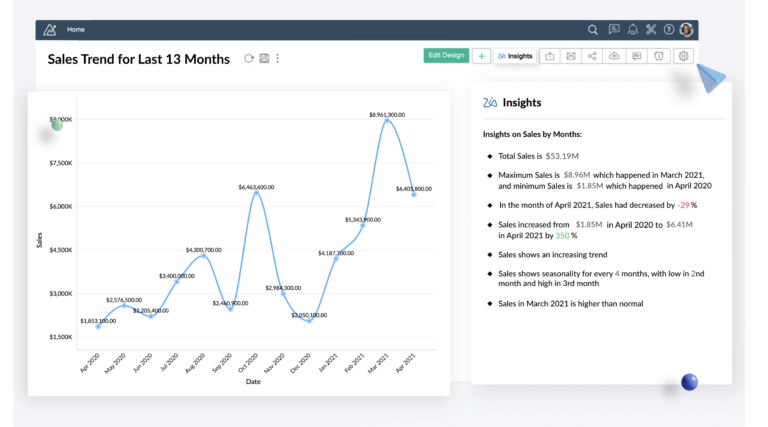Email the report via envelope icon
Viewport: 768px width, 427px height.
coord(570,56)
